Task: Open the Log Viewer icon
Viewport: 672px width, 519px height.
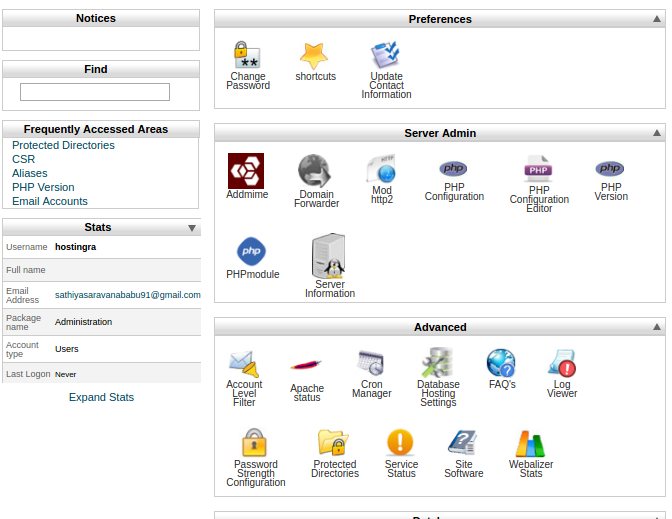Action: tap(562, 363)
